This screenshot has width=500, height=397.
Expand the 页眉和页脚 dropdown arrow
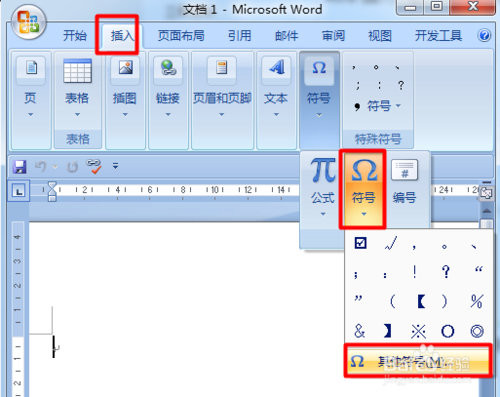coord(222,114)
